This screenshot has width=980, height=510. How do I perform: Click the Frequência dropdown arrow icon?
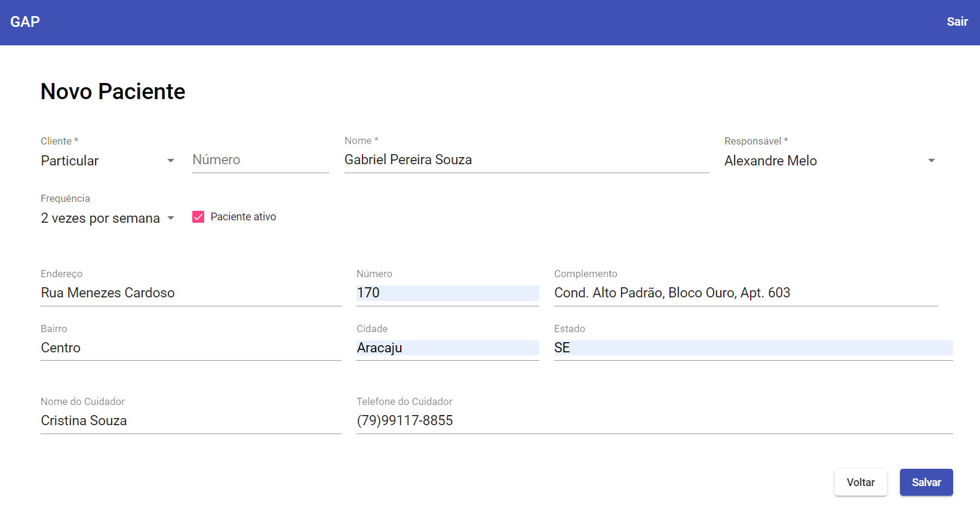coord(171,218)
